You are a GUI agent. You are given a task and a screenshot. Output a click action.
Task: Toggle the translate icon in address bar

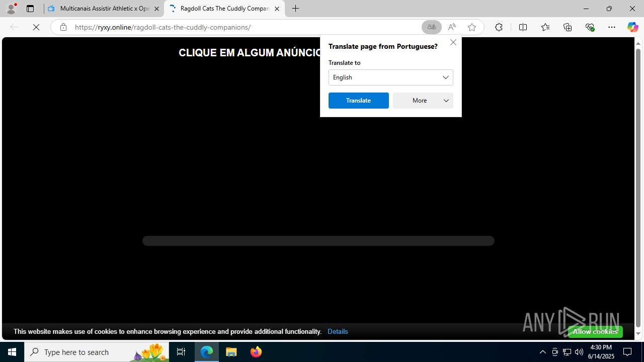[432, 27]
